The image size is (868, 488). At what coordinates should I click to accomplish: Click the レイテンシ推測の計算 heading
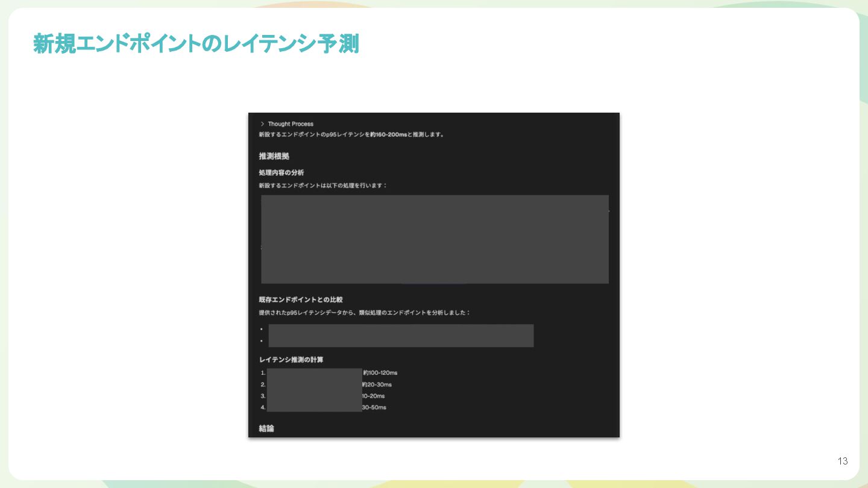pyautogui.click(x=291, y=360)
